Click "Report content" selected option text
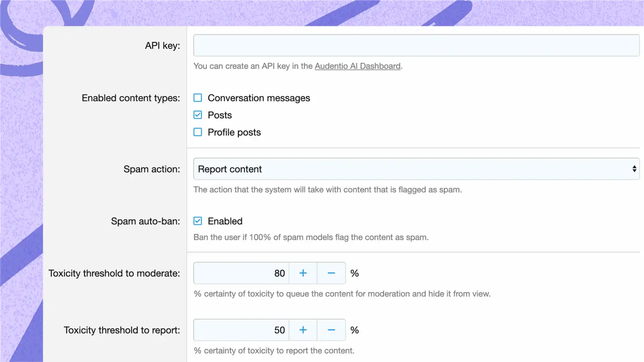This screenshot has height=362, width=644. pos(230,169)
